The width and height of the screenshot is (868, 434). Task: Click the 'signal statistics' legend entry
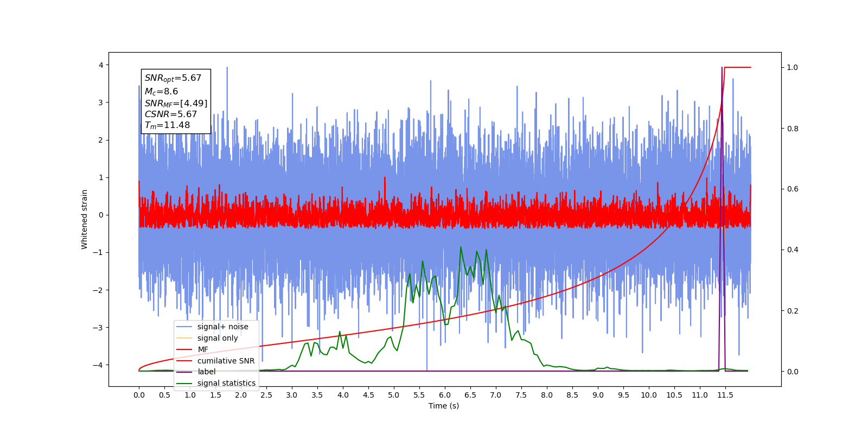click(216, 383)
